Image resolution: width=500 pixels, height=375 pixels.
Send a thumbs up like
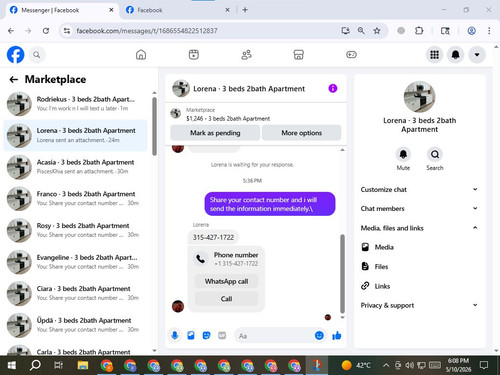pos(337,335)
